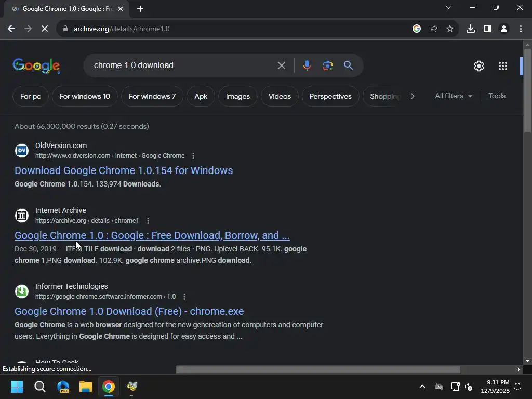Image resolution: width=532 pixels, height=399 pixels.
Task: Click the Internet Archive site favicon
Action: 22,216
